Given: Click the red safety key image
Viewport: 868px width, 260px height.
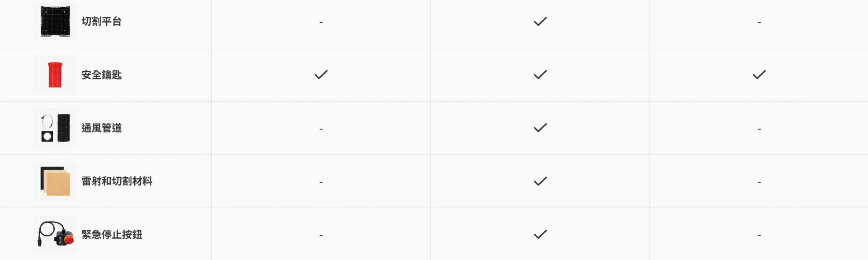Looking at the screenshot, I should click(55, 74).
